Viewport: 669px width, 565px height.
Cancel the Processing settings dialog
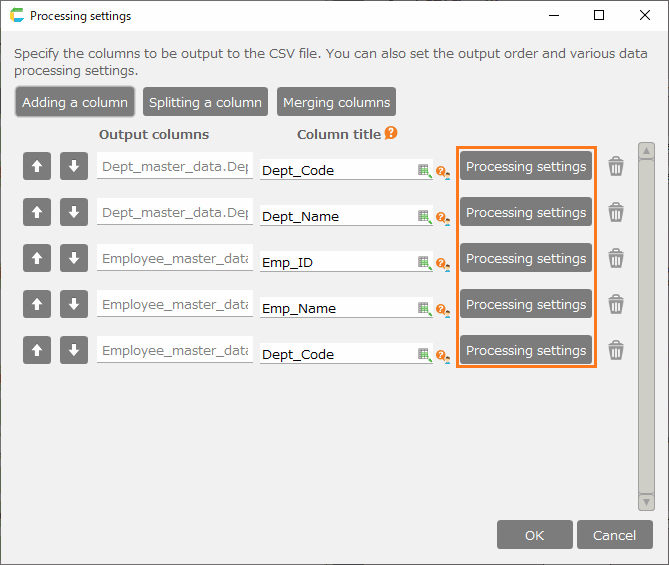[x=614, y=535]
